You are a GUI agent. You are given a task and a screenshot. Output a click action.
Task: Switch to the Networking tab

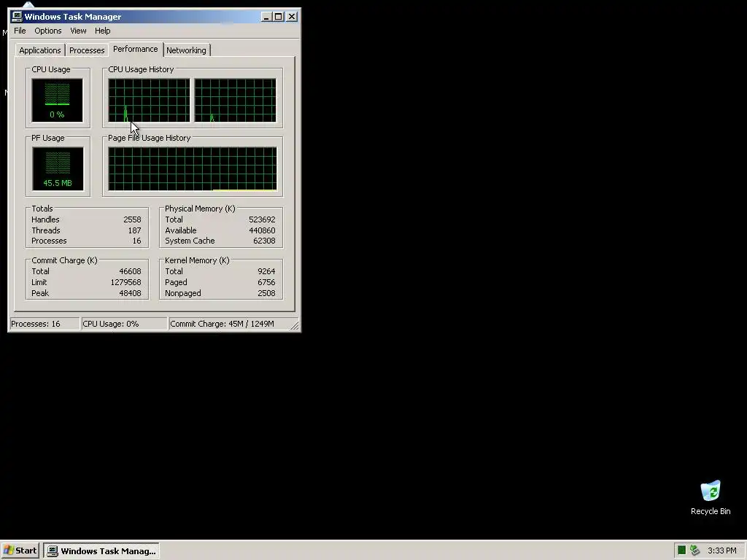click(186, 50)
